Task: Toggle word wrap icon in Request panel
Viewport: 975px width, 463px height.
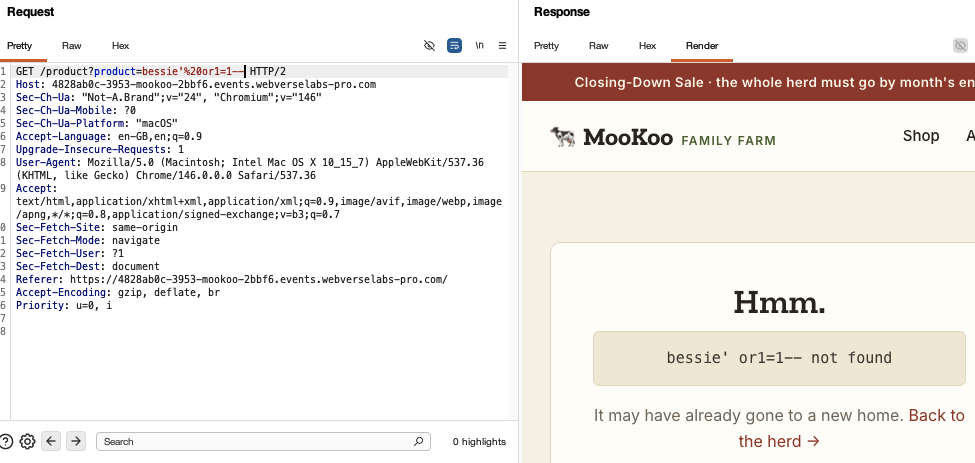Action: (455, 45)
